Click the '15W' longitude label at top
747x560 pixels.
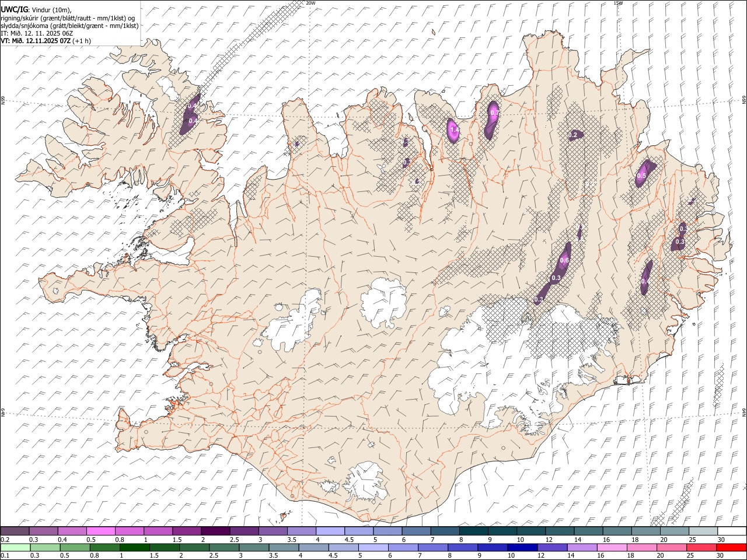click(x=618, y=3)
